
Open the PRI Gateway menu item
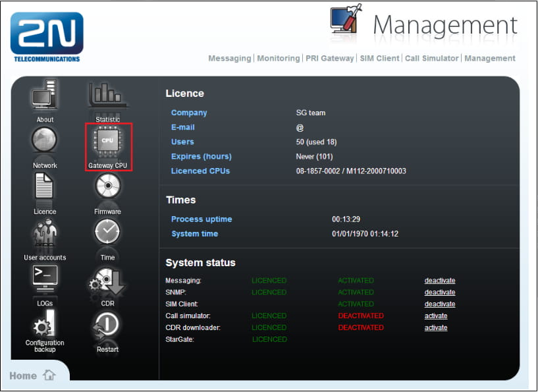click(329, 59)
